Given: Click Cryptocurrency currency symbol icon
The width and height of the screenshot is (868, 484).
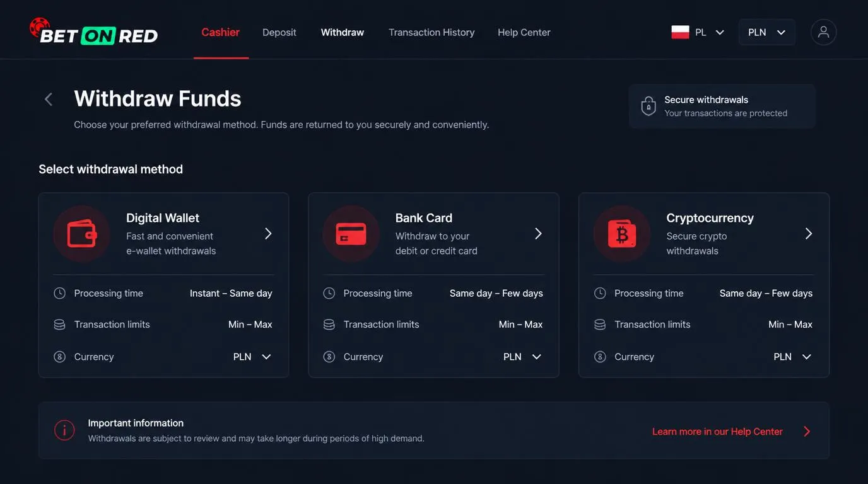Looking at the screenshot, I should [600, 357].
